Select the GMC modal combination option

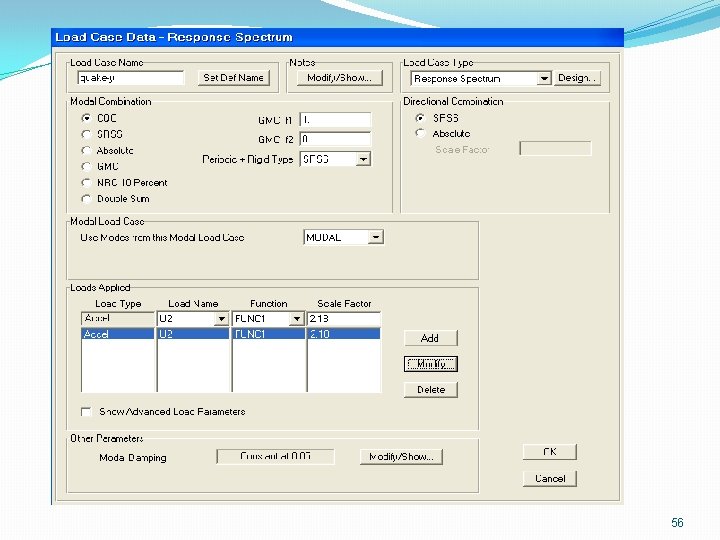tap(86, 166)
